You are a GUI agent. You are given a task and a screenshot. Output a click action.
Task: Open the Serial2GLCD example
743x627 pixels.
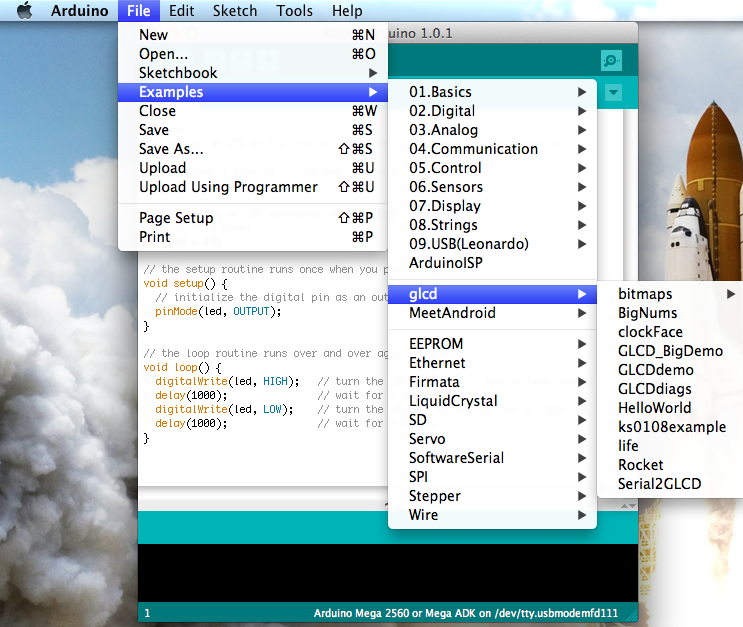click(670, 483)
